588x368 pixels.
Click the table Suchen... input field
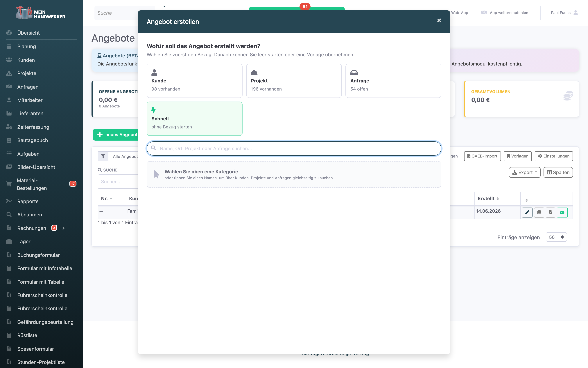(x=118, y=182)
